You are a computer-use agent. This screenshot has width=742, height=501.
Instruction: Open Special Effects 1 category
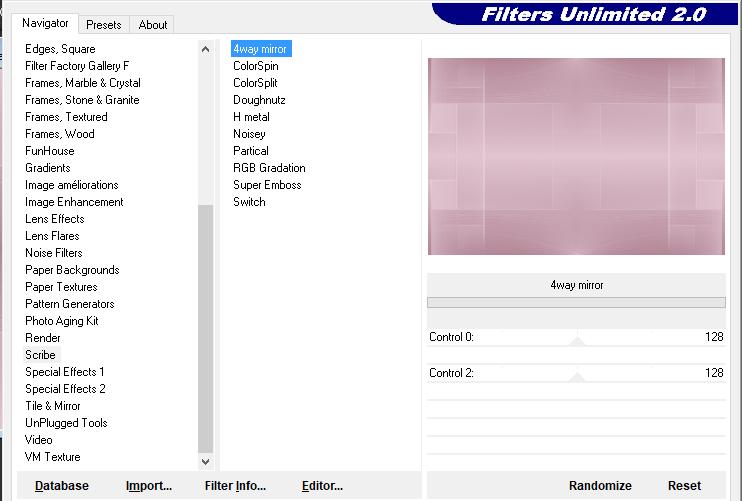64,372
